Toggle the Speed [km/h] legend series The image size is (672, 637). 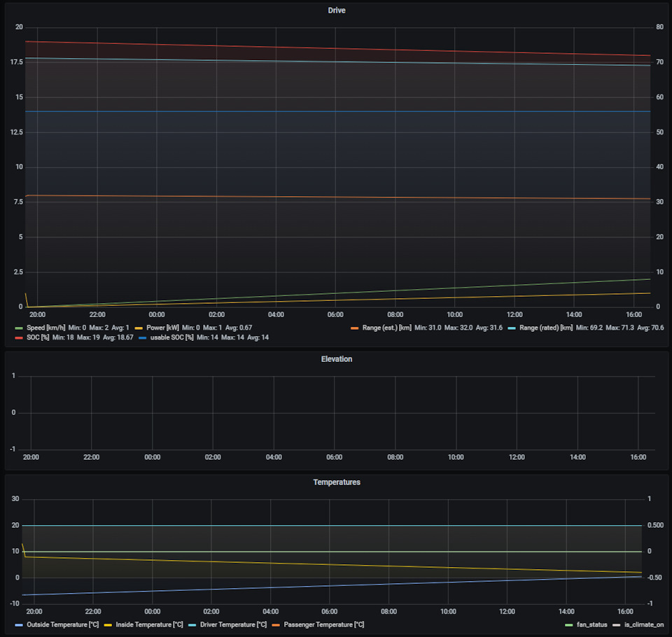pos(46,328)
